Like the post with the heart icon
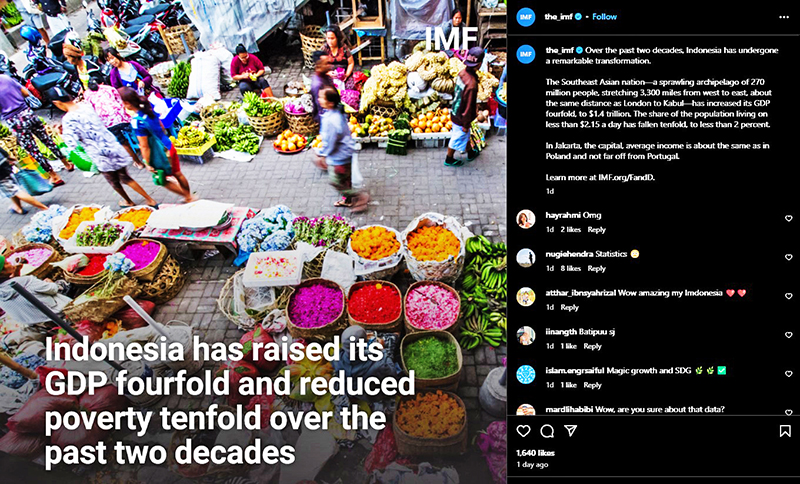 (x=523, y=431)
